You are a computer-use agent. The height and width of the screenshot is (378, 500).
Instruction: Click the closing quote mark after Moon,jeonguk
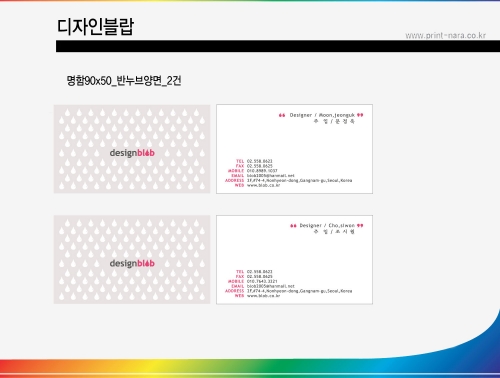click(x=360, y=115)
